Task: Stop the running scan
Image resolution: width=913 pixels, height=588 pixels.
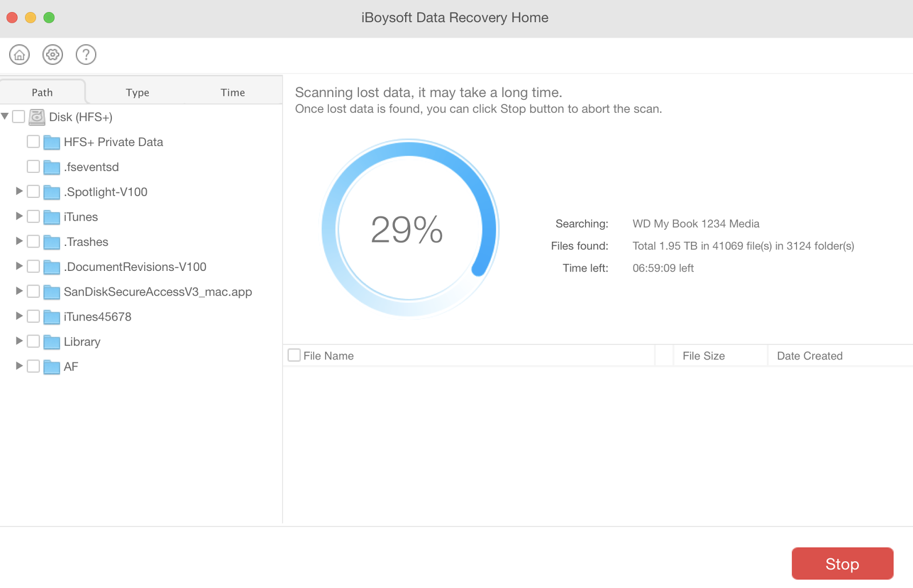Action: [x=842, y=563]
